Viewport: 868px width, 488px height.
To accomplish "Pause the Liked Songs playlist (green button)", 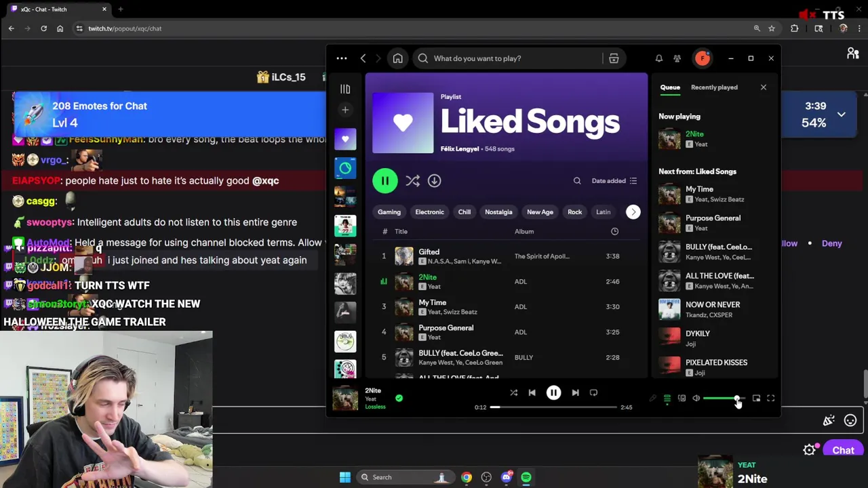I will click(385, 181).
